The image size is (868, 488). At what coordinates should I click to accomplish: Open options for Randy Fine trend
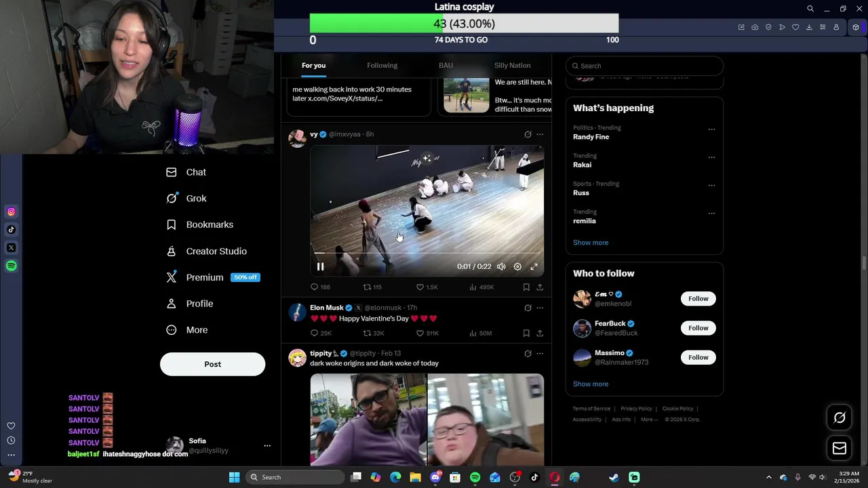coord(711,129)
